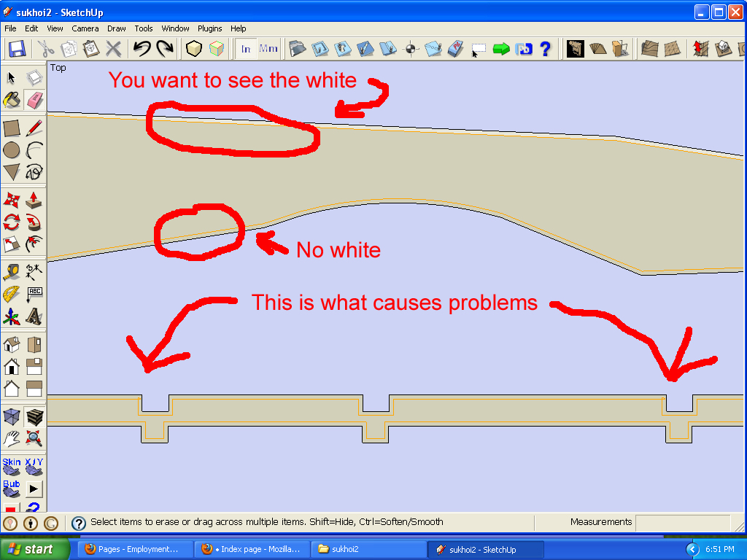Select the Eraser tool in left toolbar
Screen dimensions: 747x560
[x=34, y=100]
